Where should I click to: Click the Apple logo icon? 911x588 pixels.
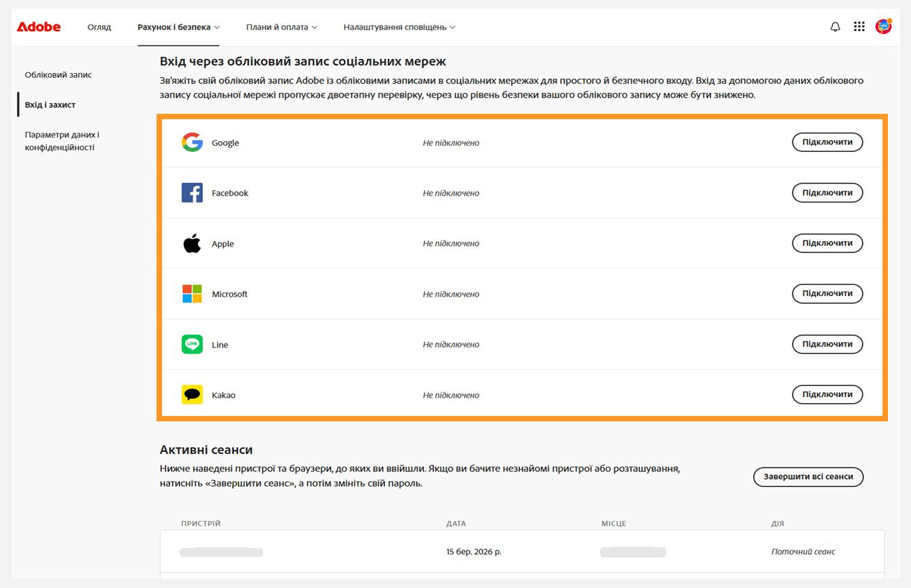point(192,243)
